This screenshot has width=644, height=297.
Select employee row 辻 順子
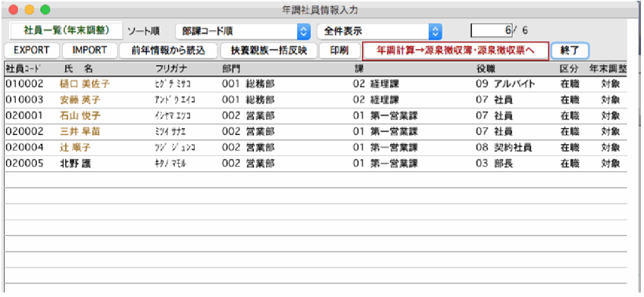[x=315, y=148]
